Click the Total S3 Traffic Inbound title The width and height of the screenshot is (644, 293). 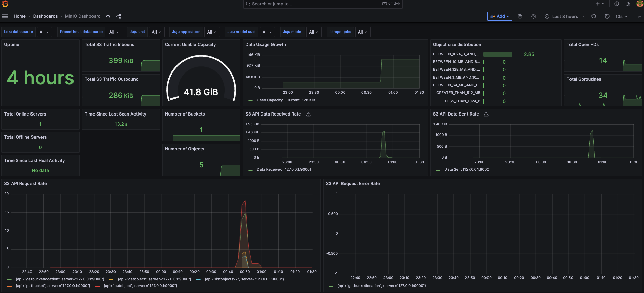click(110, 45)
